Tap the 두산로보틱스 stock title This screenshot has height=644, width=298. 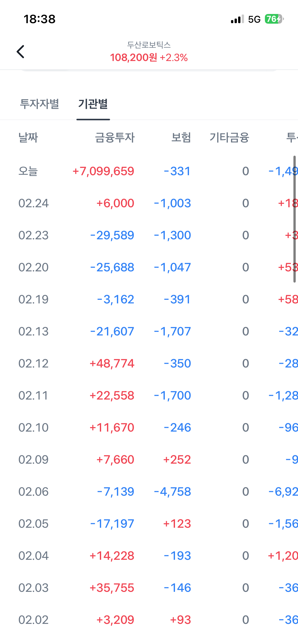(x=149, y=45)
